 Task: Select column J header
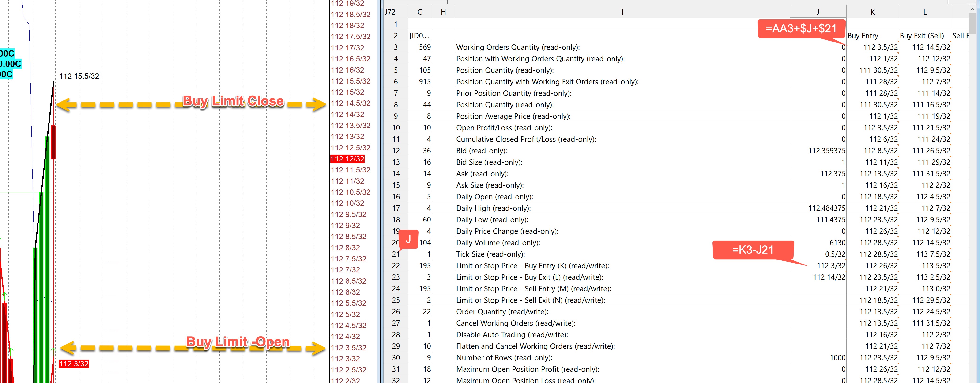(818, 12)
